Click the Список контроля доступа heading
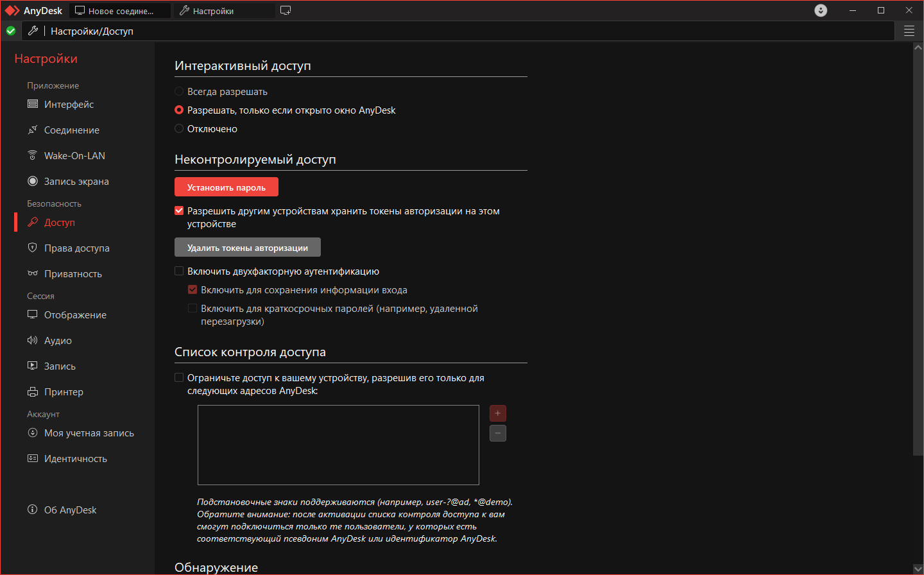This screenshot has width=924, height=575. click(x=250, y=352)
